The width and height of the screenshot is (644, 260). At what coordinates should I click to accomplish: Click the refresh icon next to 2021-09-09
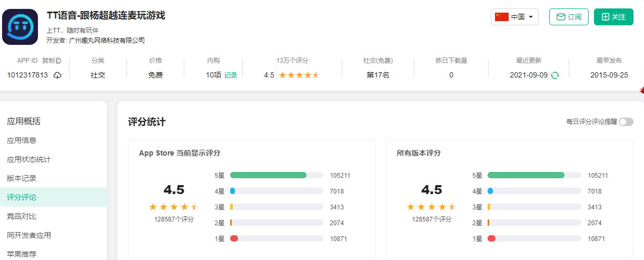[x=554, y=75]
